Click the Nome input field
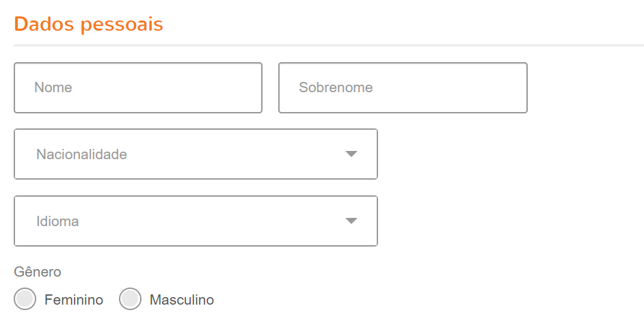The height and width of the screenshot is (334, 644). (137, 87)
